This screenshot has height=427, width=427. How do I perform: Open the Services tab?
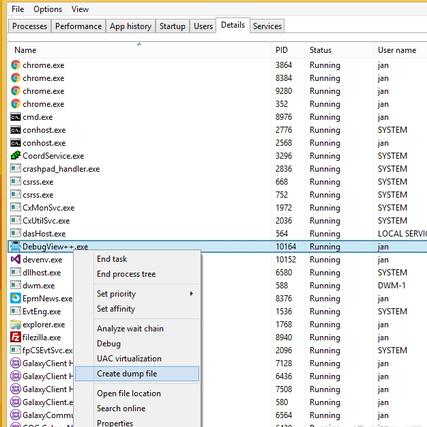point(267,26)
